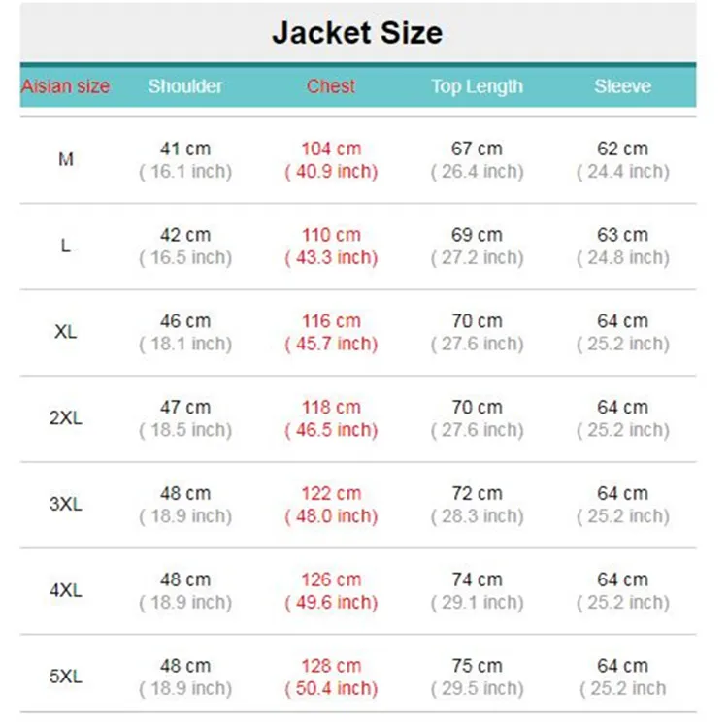728x728 pixels.
Task: Click the XL size row label
Action: pos(65,332)
